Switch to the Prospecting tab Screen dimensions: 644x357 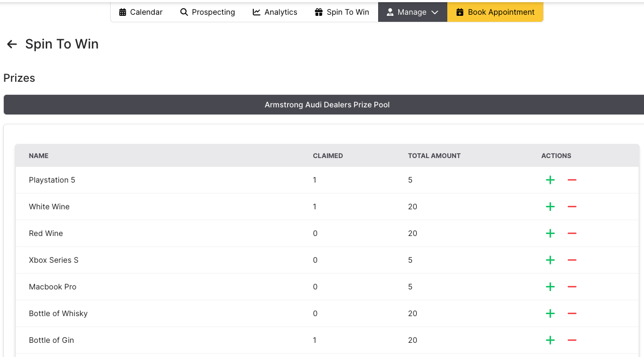(208, 12)
